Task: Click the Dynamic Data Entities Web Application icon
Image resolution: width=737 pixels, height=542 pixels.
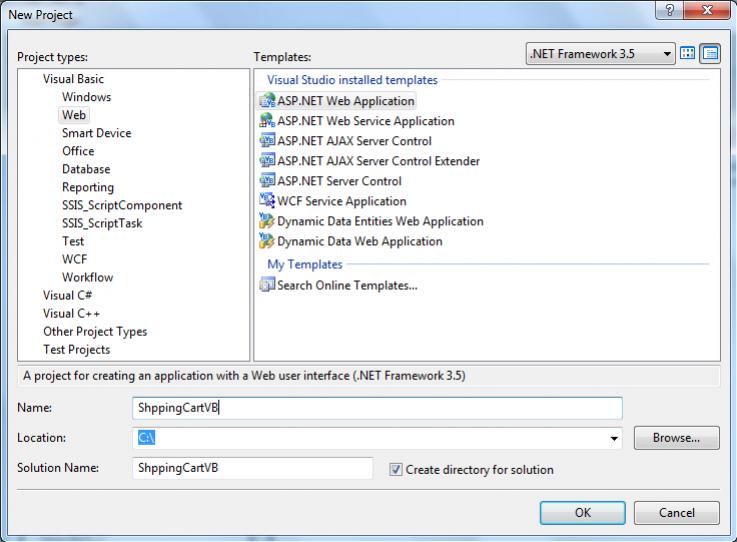Action: point(267,220)
